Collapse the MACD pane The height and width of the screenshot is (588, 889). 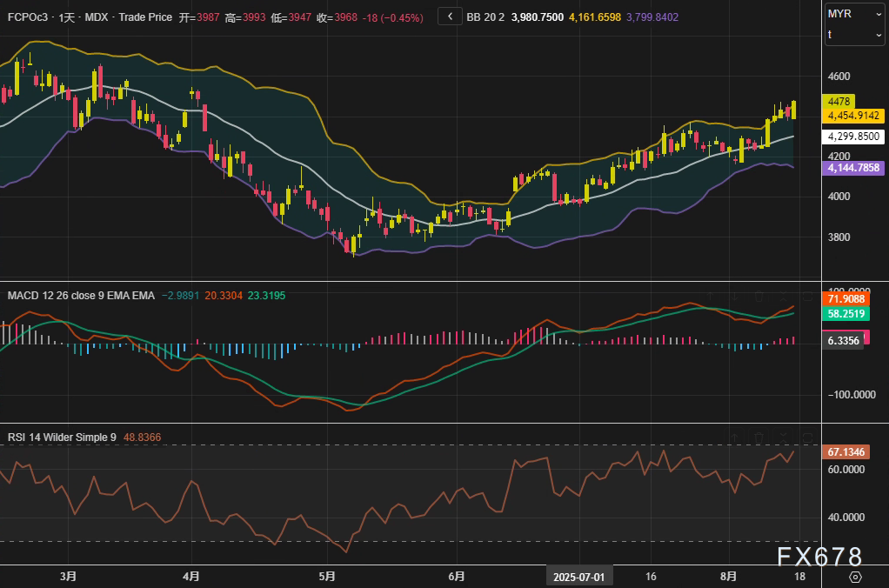[x=783, y=296]
